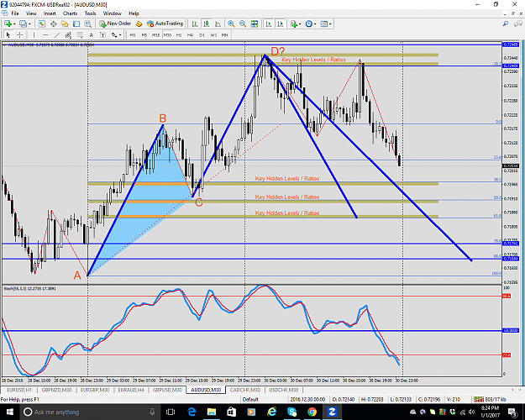
Task: Toggle the AutoTrading button
Action: point(165,24)
